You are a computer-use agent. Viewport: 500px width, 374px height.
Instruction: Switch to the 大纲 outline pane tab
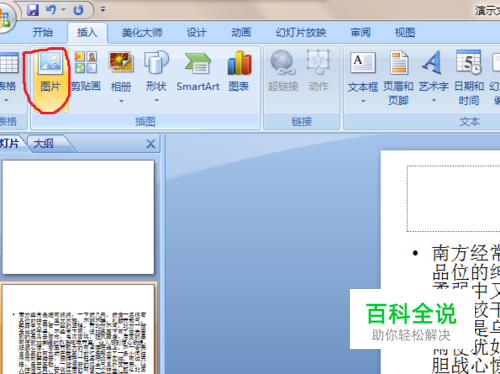point(43,144)
